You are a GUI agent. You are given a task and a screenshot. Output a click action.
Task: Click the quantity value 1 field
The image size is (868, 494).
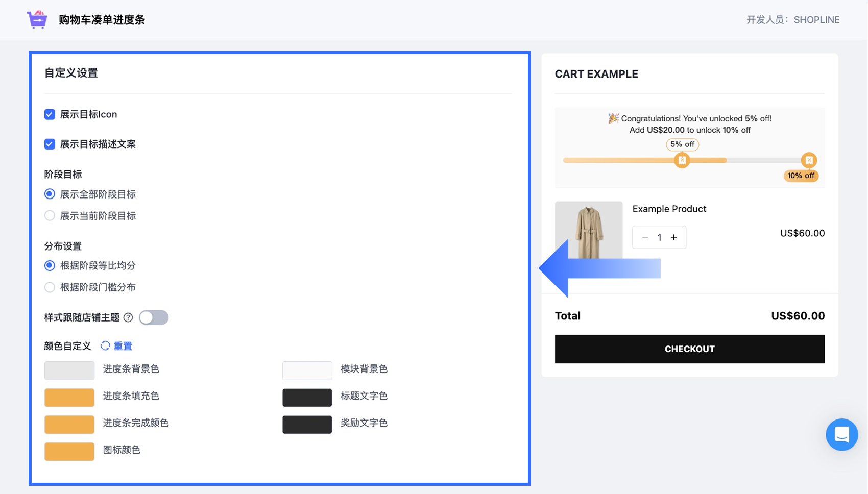click(659, 237)
